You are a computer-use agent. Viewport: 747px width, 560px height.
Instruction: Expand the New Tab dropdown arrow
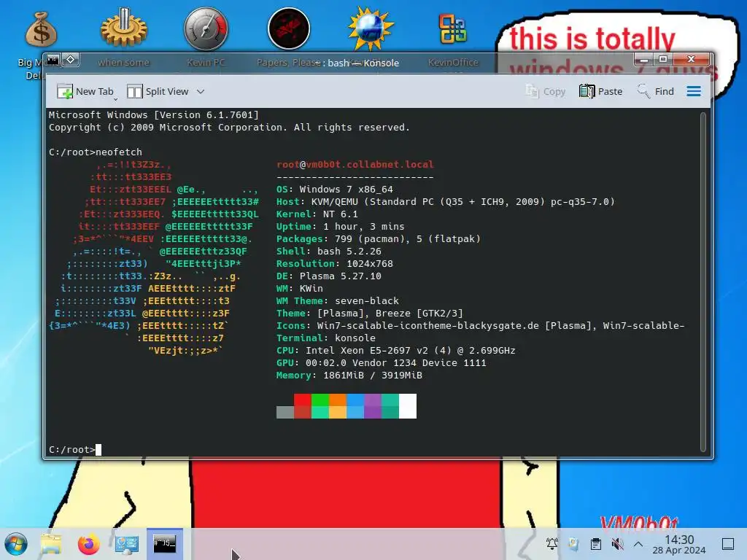(116, 99)
